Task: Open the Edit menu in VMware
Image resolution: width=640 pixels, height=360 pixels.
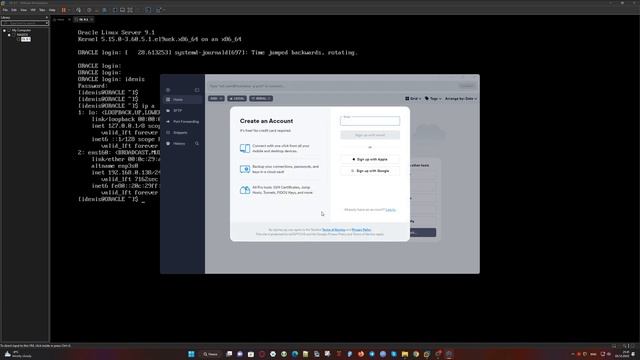Action: [14, 10]
